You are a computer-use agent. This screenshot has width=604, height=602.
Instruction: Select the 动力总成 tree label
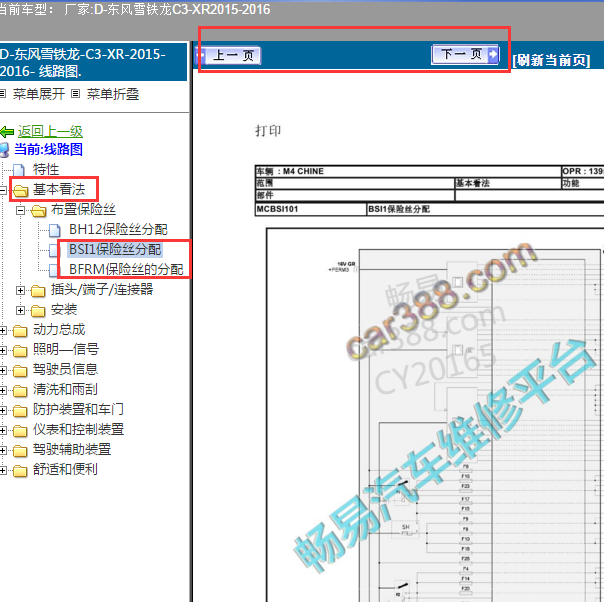click(x=59, y=329)
